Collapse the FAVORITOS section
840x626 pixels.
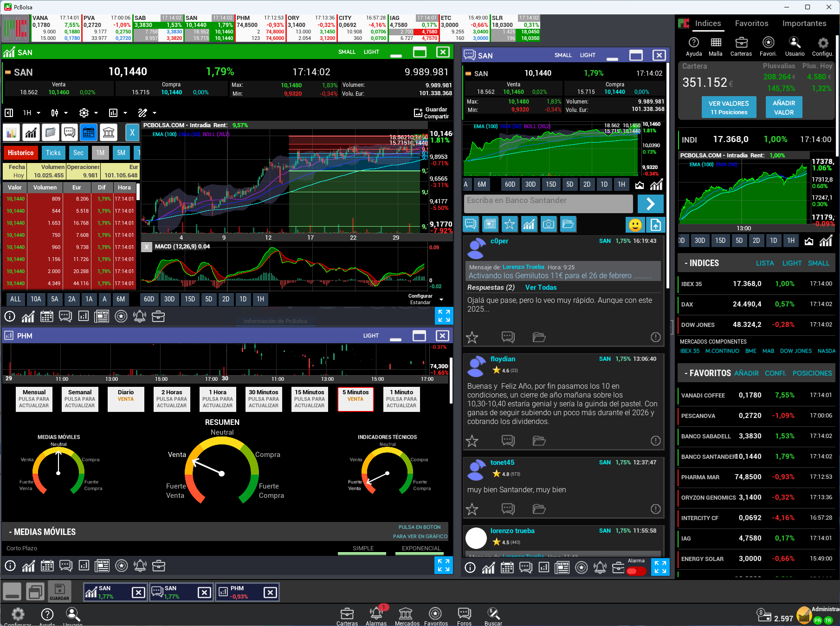click(x=707, y=373)
